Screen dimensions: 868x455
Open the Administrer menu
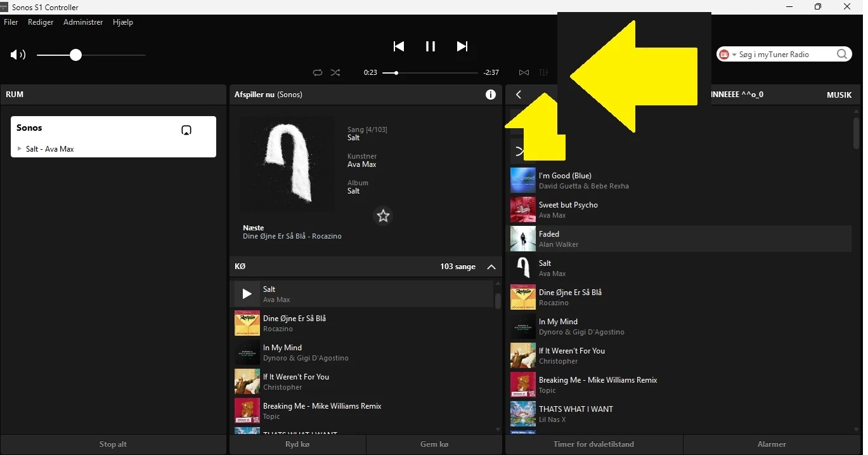click(x=83, y=22)
